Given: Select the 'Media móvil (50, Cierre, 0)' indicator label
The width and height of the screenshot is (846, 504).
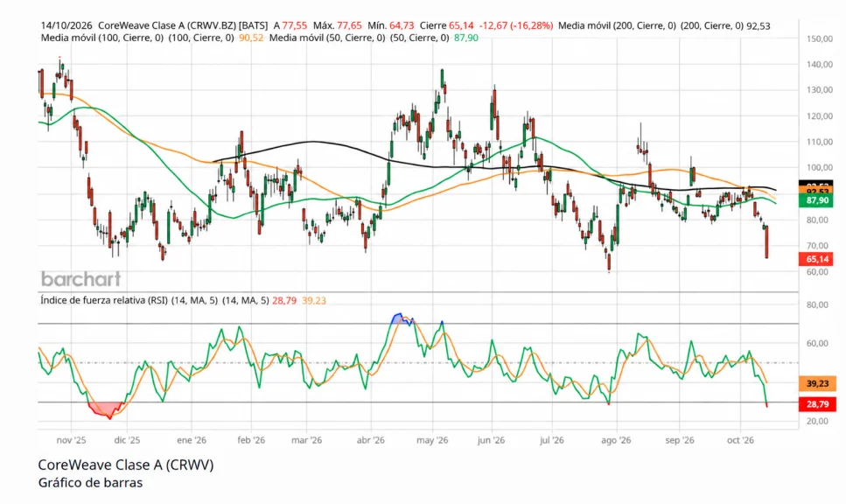Looking at the screenshot, I should click(x=327, y=38).
